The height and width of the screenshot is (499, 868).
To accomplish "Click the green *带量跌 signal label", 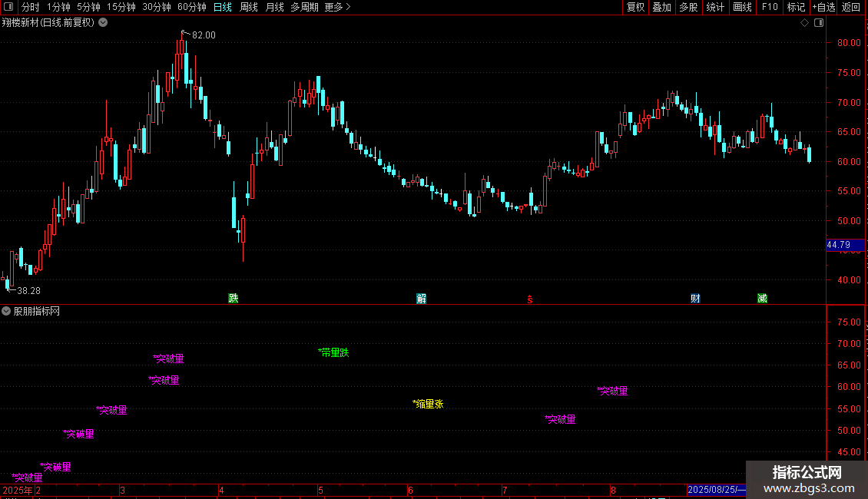I will [333, 352].
